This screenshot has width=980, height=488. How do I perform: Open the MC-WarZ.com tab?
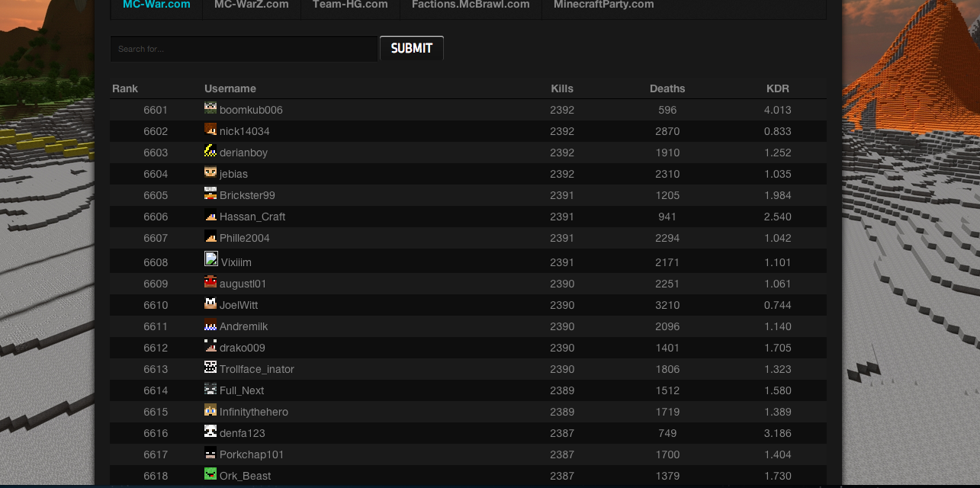tap(251, 5)
